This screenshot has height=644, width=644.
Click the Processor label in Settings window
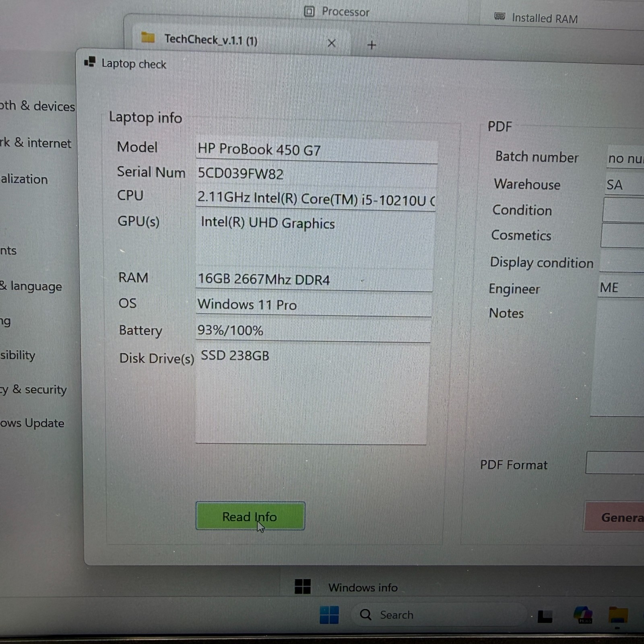pyautogui.click(x=345, y=12)
